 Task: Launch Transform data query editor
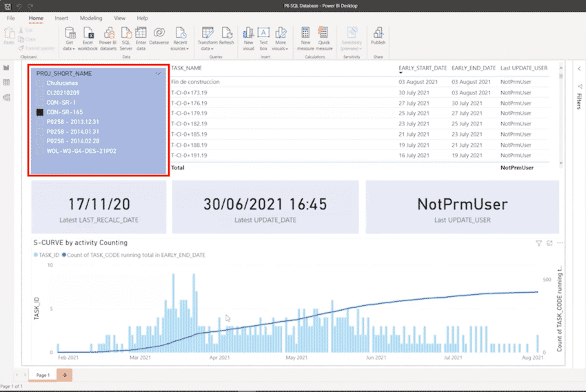tap(208, 39)
